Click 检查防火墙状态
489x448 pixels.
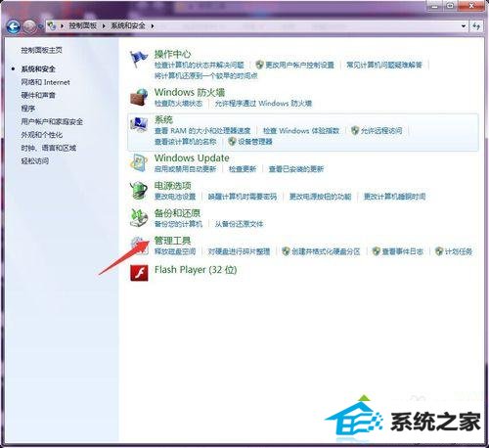[178, 104]
